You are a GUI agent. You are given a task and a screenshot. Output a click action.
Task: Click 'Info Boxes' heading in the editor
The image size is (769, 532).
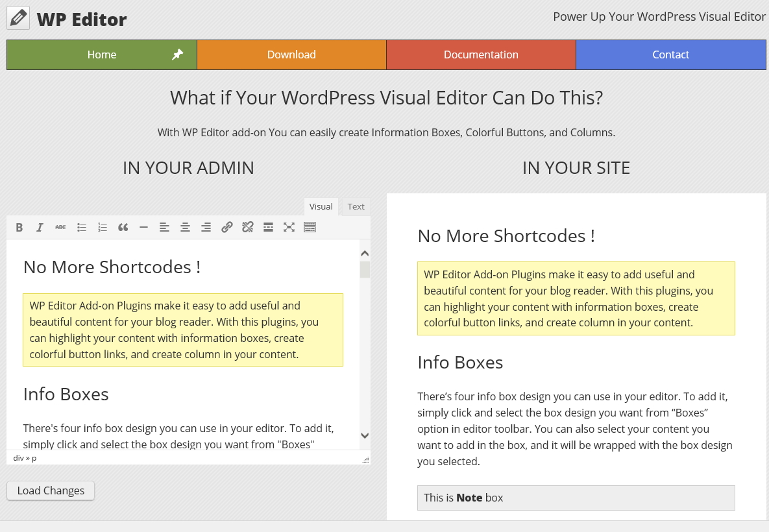point(66,394)
